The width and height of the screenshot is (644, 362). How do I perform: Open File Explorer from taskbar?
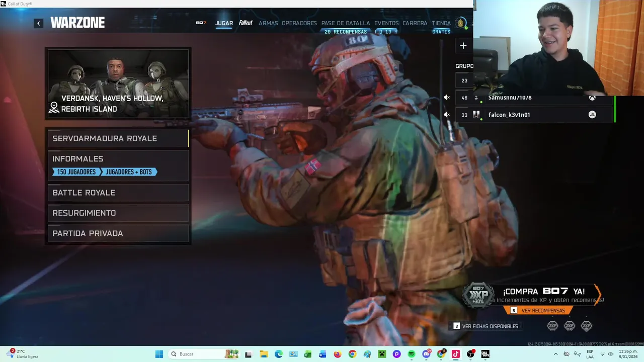[264, 354]
